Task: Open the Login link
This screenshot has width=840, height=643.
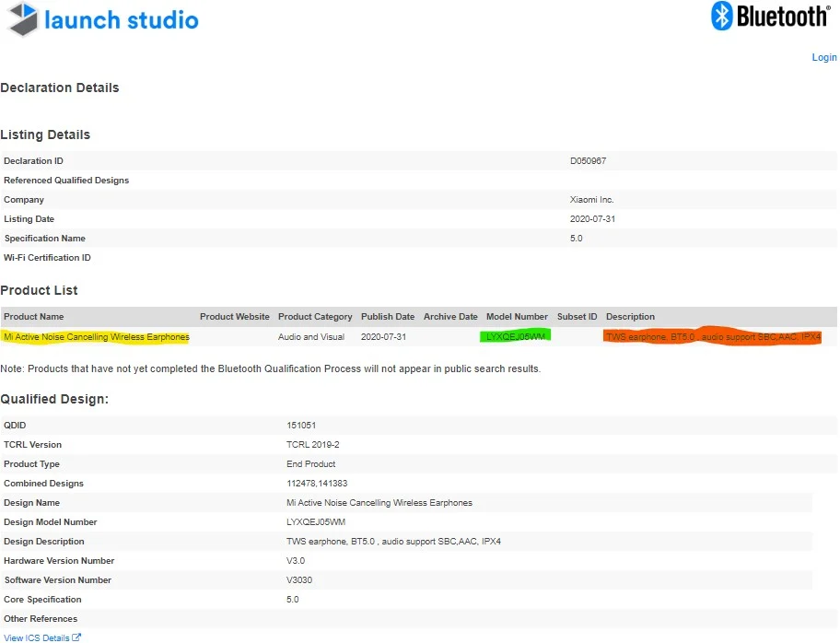Action: (x=823, y=57)
